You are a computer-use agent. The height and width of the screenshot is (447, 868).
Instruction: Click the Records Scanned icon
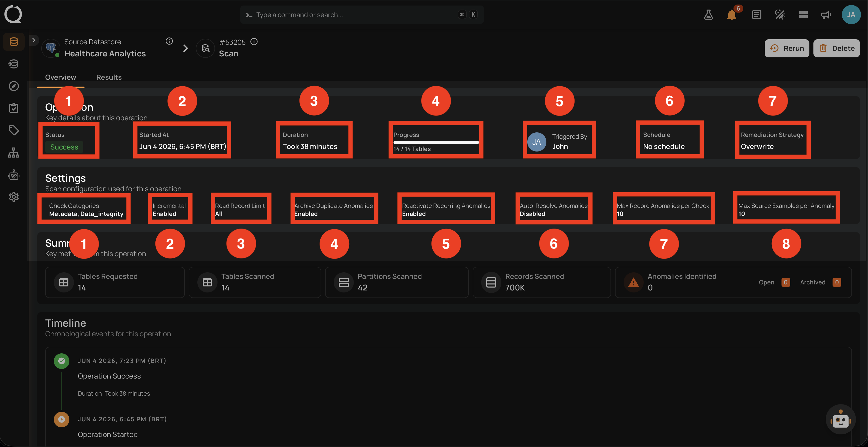[491, 282]
